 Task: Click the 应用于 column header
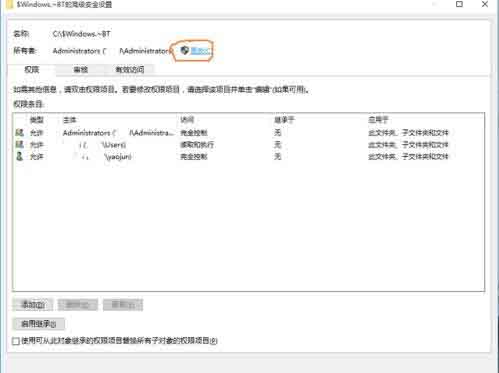pyautogui.click(x=378, y=120)
